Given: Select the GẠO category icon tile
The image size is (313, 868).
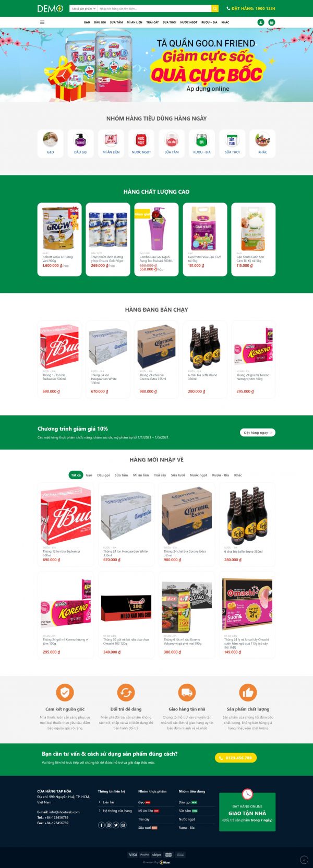Looking at the screenshot, I should (x=50, y=144).
